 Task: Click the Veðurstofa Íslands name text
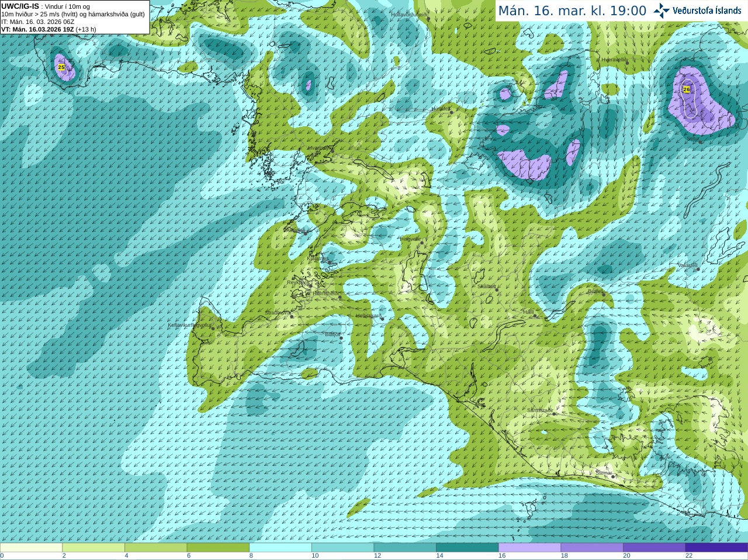(707, 11)
